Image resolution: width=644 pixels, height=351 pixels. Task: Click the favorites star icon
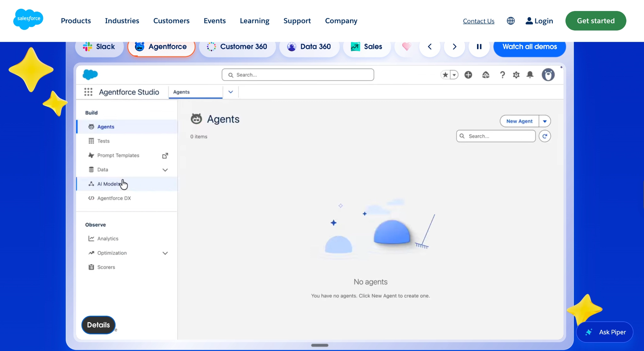tap(445, 75)
